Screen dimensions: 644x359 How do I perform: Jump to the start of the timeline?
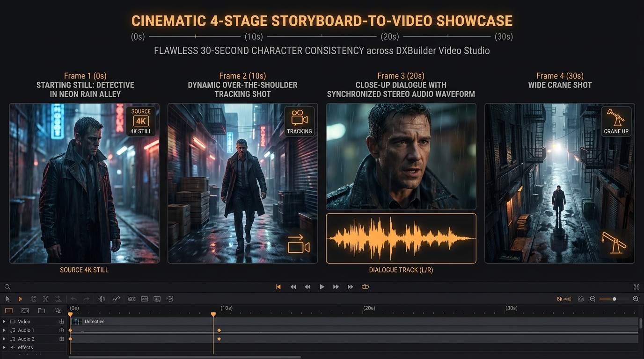click(x=278, y=287)
